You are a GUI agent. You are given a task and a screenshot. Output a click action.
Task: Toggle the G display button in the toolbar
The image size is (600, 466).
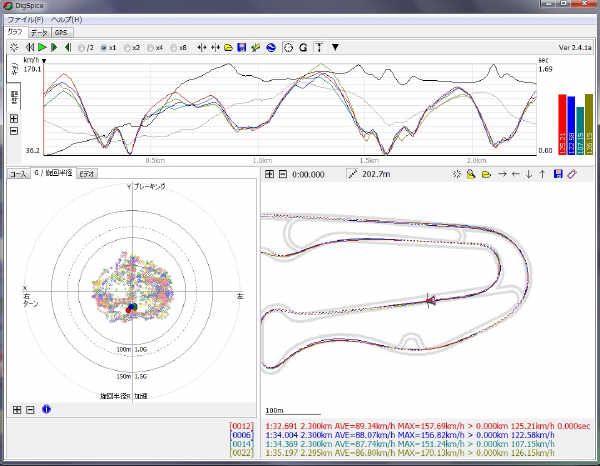point(303,47)
